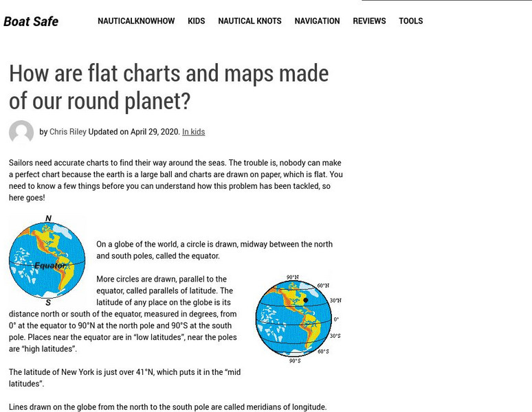Follow the "In kids" category link
The image size is (532, 412).
[193, 132]
